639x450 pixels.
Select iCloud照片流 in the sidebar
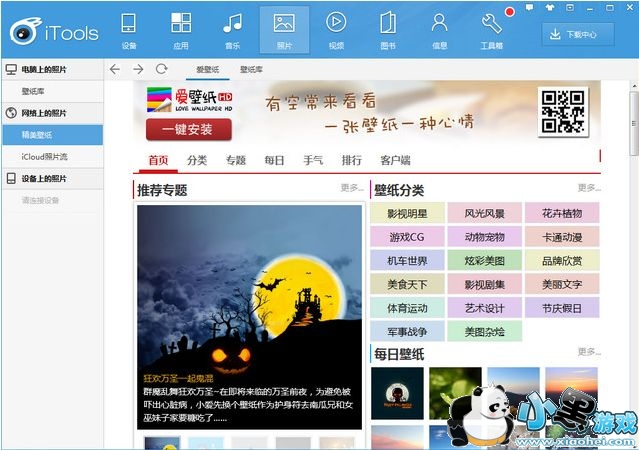click(x=52, y=157)
